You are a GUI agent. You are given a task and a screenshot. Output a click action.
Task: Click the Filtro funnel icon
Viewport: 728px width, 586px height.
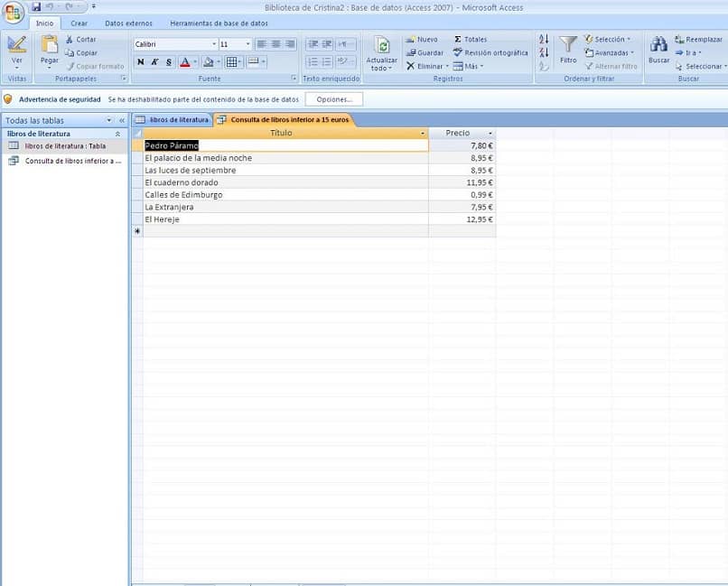(x=568, y=45)
